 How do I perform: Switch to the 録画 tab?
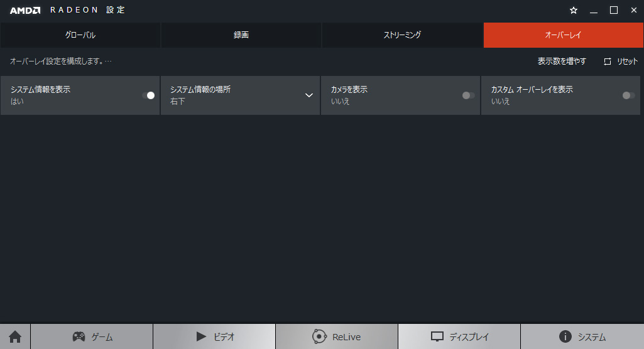coord(241,35)
